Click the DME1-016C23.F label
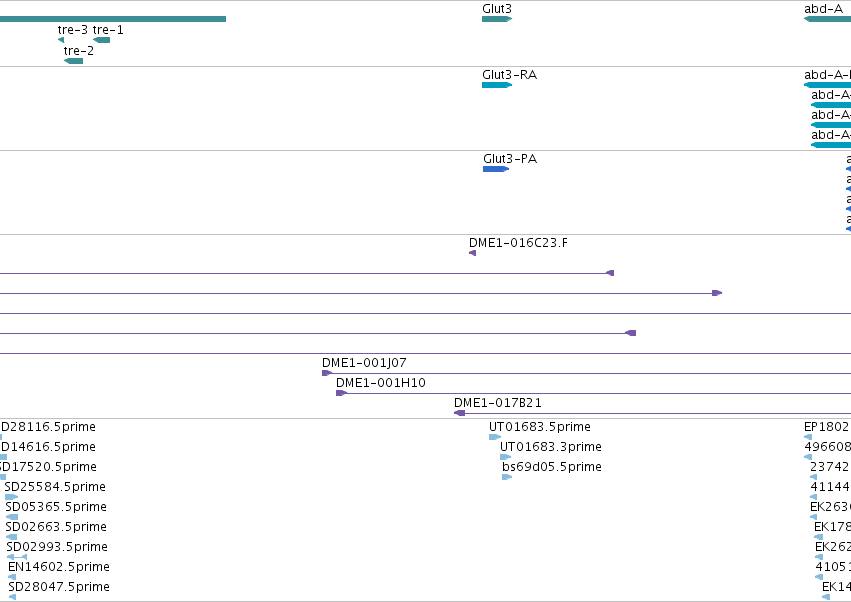Screen dimensions: 851x602 (x=518, y=243)
